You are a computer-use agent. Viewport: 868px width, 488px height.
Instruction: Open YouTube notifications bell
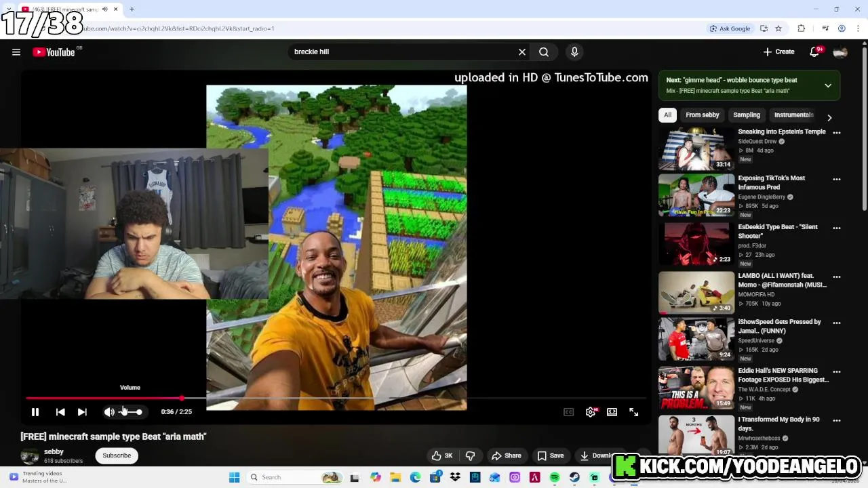tap(816, 52)
